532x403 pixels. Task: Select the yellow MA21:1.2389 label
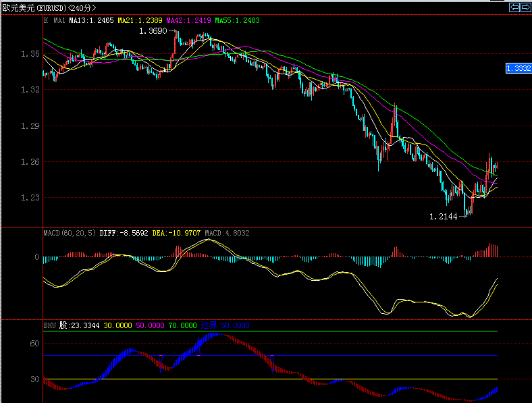(x=140, y=21)
